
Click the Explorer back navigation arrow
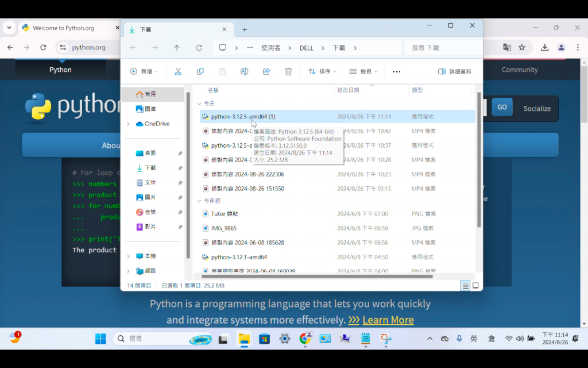pos(133,48)
